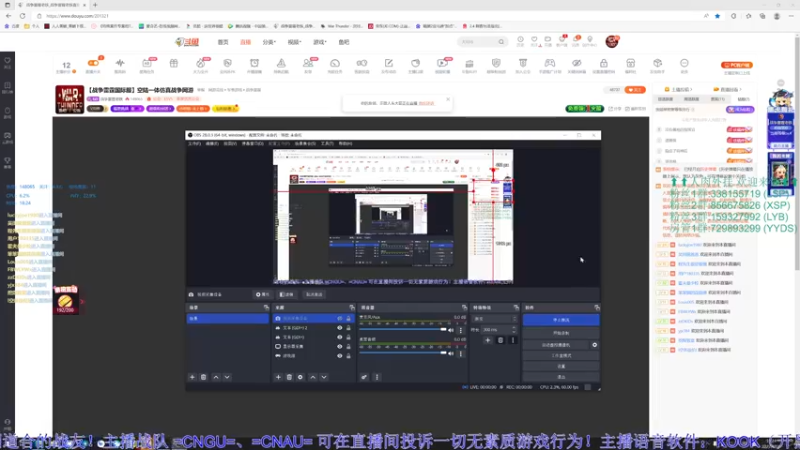Pop out the sources dock panel
Screen dimensions: 800x450
[x=352, y=308]
